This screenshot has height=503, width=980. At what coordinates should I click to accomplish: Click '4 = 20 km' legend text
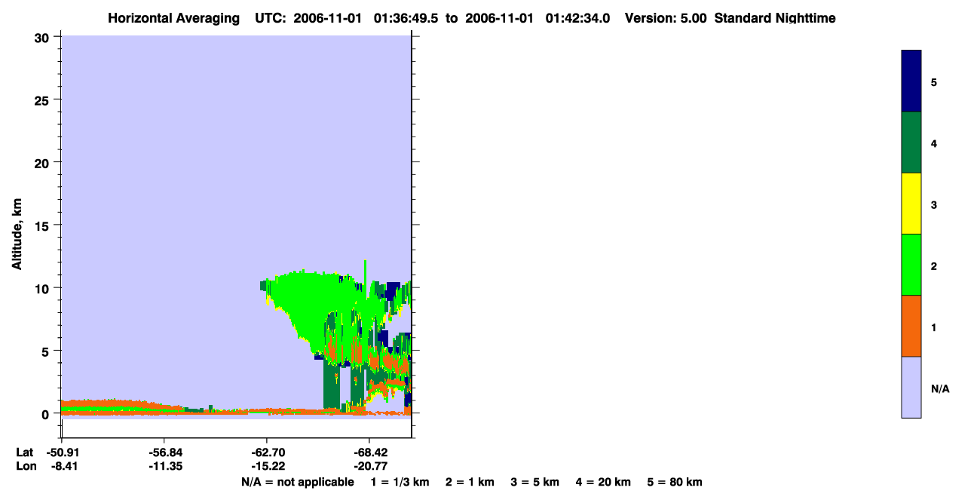click(x=603, y=482)
